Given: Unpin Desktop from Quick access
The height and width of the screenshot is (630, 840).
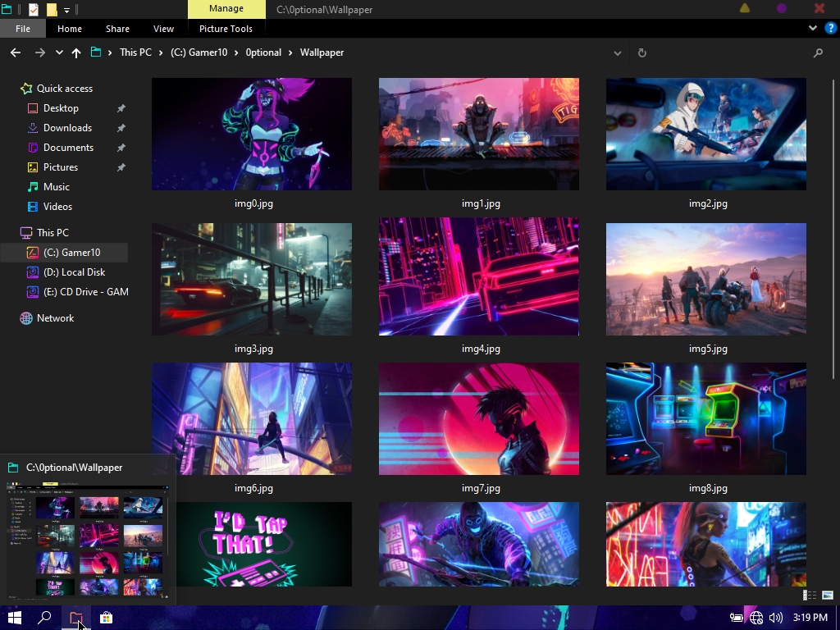Looking at the screenshot, I should (121, 108).
